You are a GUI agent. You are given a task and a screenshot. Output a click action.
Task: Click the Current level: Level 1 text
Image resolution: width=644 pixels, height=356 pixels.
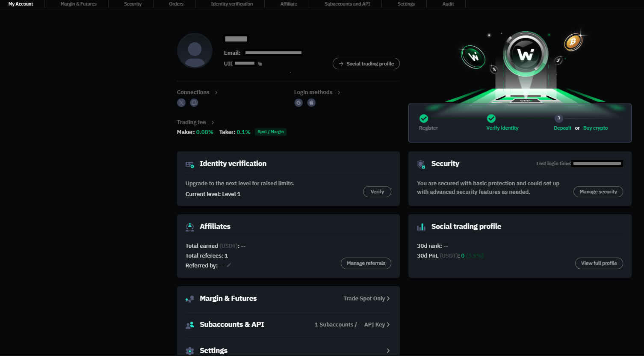[213, 194]
